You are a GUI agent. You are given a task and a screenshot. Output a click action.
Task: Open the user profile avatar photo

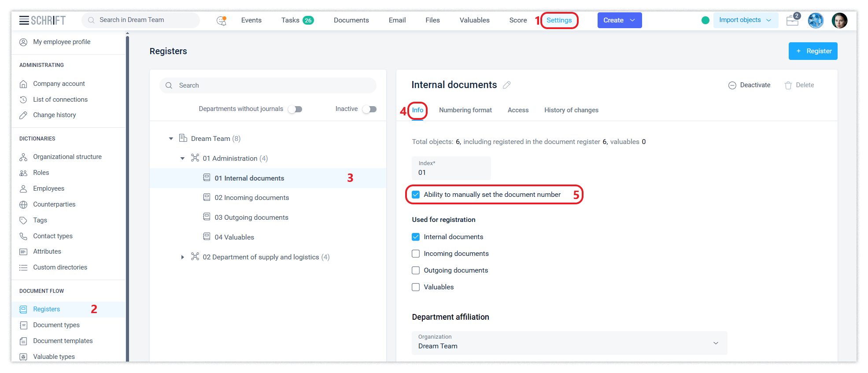point(839,20)
